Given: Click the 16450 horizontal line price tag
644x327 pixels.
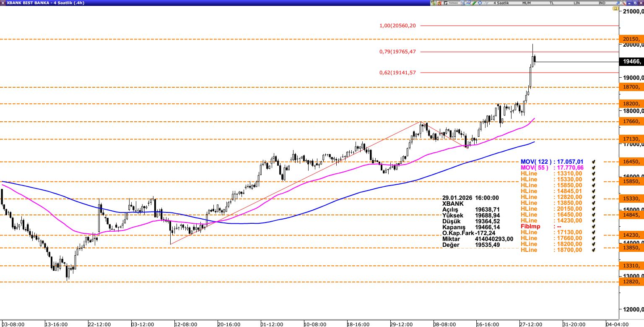Looking at the screenshot, I should tap(631, 162).
